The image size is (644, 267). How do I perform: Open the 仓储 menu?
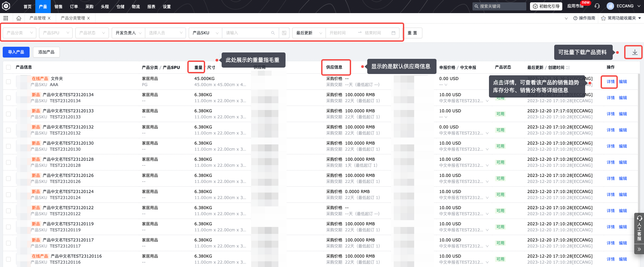pyautogui.click(x=120, y=6)
